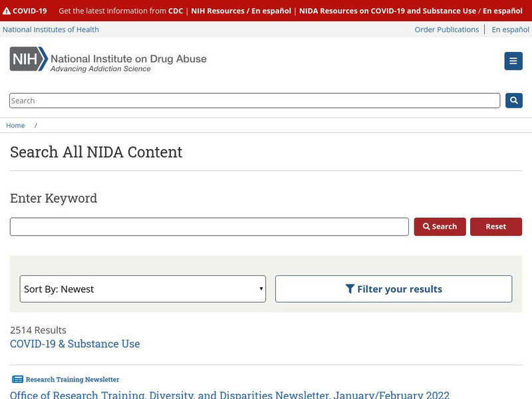
Task: Click the Enter Keyword label
Action: pyautogui.click(x=54, y=198)
